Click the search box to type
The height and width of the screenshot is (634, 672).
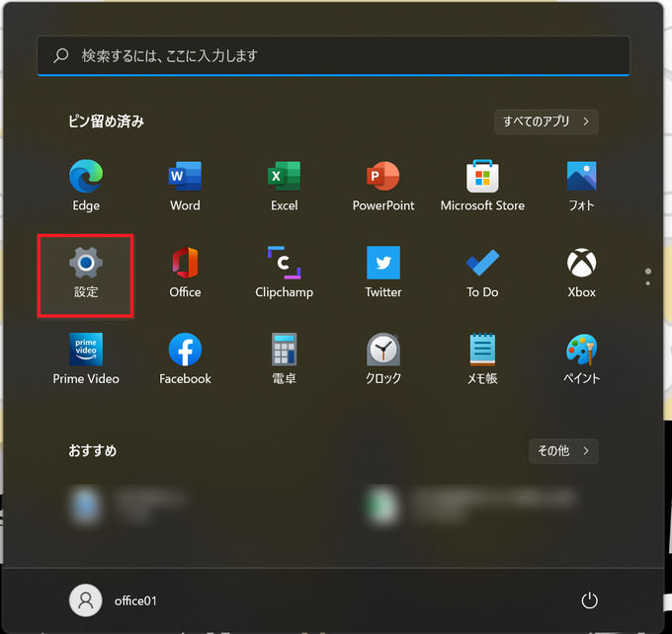333,55
